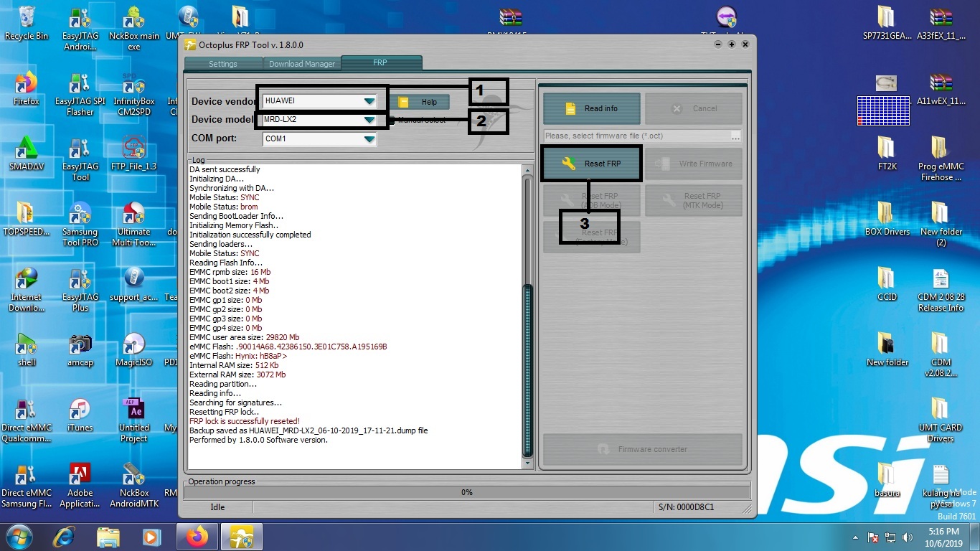Toggle the Manual select checkbox
Image resolution: width=980 pixels, height=551 pixels.
coord(393,120)
